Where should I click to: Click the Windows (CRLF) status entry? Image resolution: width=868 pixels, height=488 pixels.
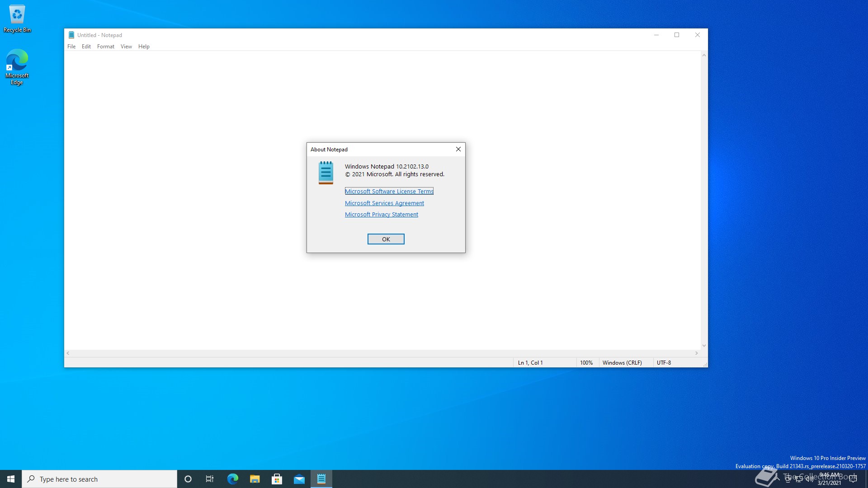click(x=622, y=362)
